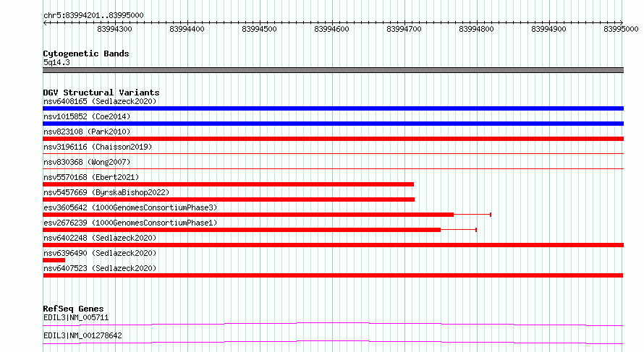Open the RefSeq Genes track title
Viewport: 644px width, 352px height.
[x=73, y=309]
